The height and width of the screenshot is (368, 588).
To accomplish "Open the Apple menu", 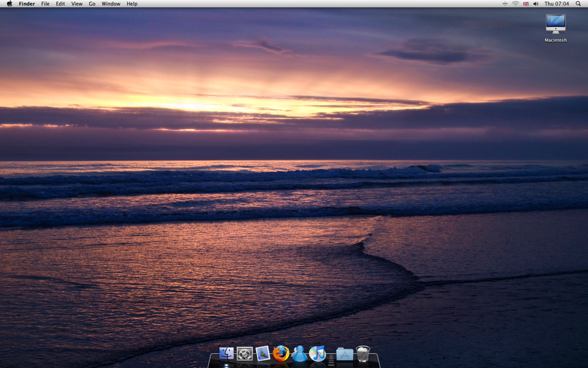I will [10, 4].
